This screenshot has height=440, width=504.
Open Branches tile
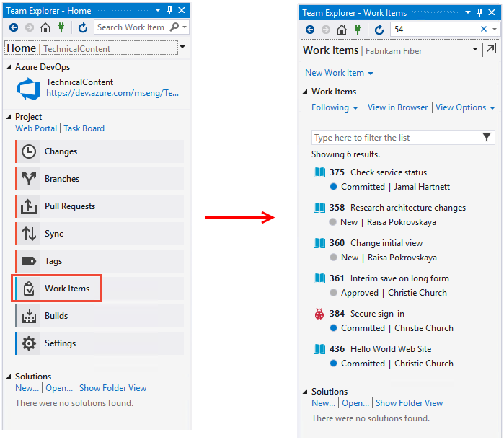point(100,179)
